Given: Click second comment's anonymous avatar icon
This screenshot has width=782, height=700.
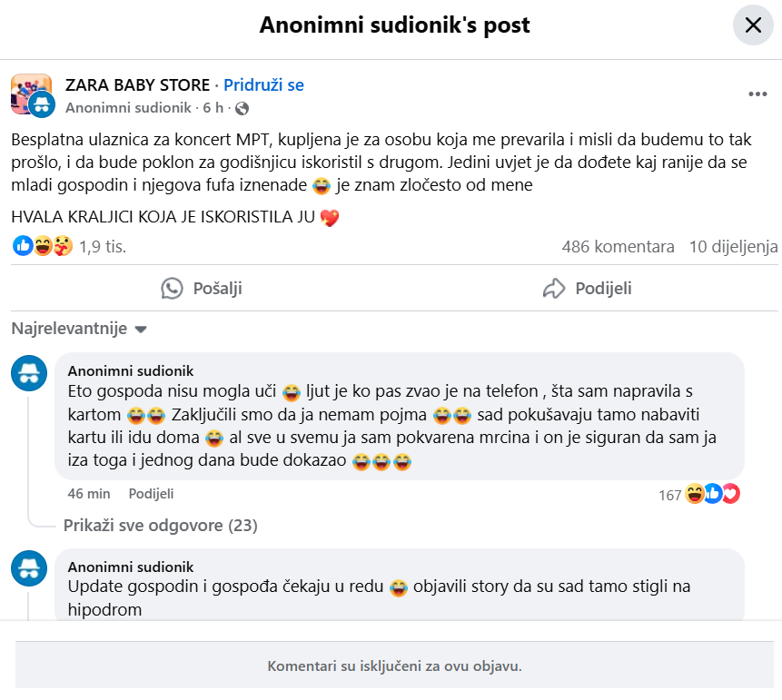Looking at the screenshot, I should click(29, 569).
